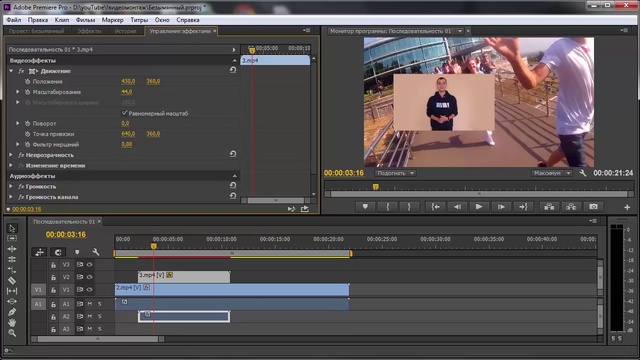Open button editor plus icon

pyautogui.click(x=627, y=207)
